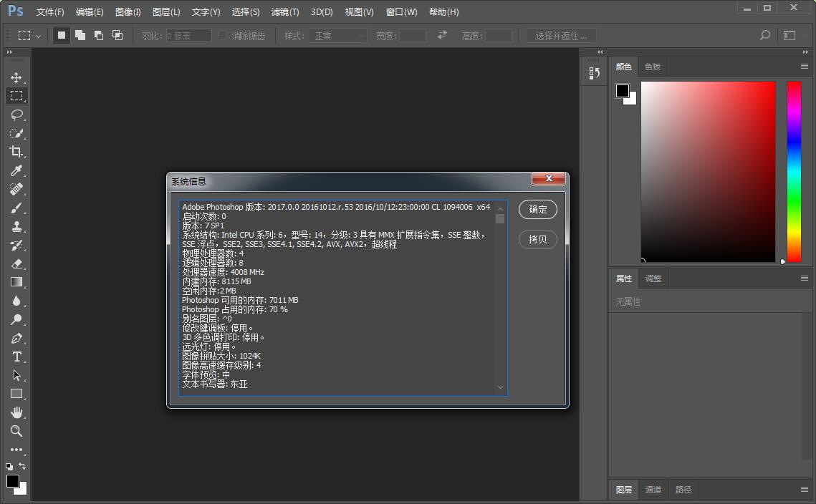Swap foreground and background colors arrow
The width and height of the screenshot is (816, 504).
click(22, 467)
